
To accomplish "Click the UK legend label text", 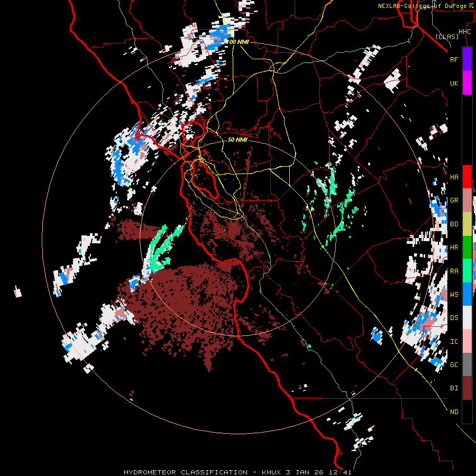I will click(x=454, y=83).
